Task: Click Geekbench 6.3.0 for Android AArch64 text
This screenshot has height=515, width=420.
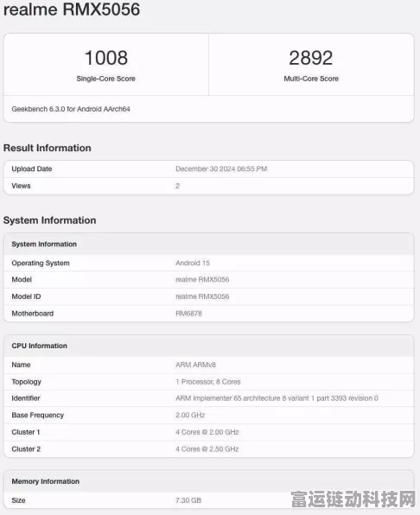Action: pyautogui.click(x=71, y=109)
